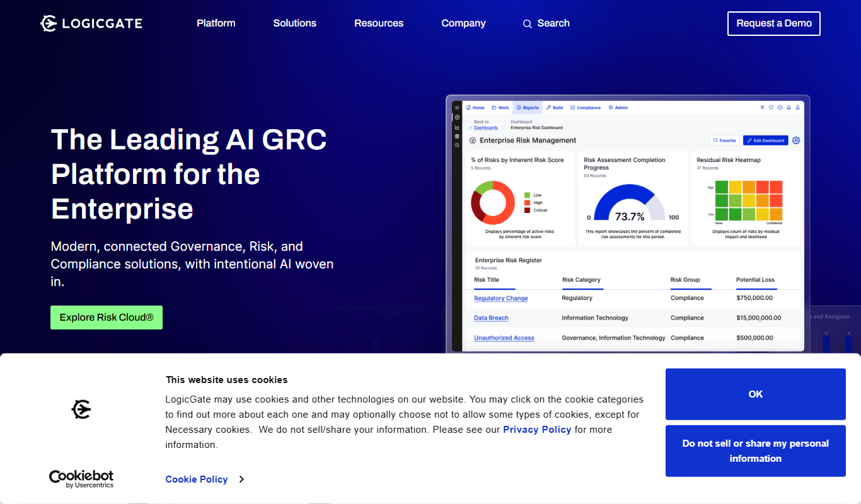Click 'Governance, Information Technology' category cell
Viewport: 861px width, 504px height.
coord(613,338)
